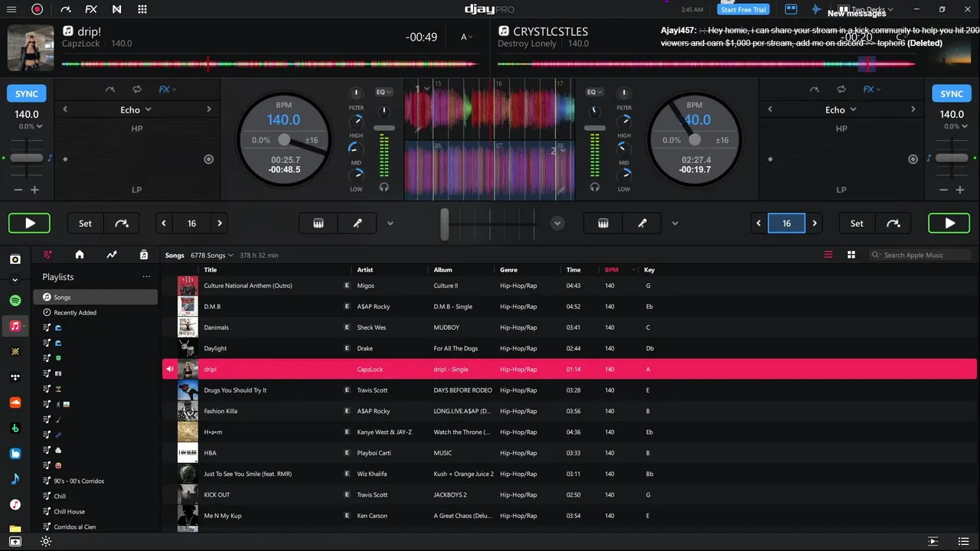980x551 pixels.
Task: Toggle SYNC on right deck
Action: (952, 93)
